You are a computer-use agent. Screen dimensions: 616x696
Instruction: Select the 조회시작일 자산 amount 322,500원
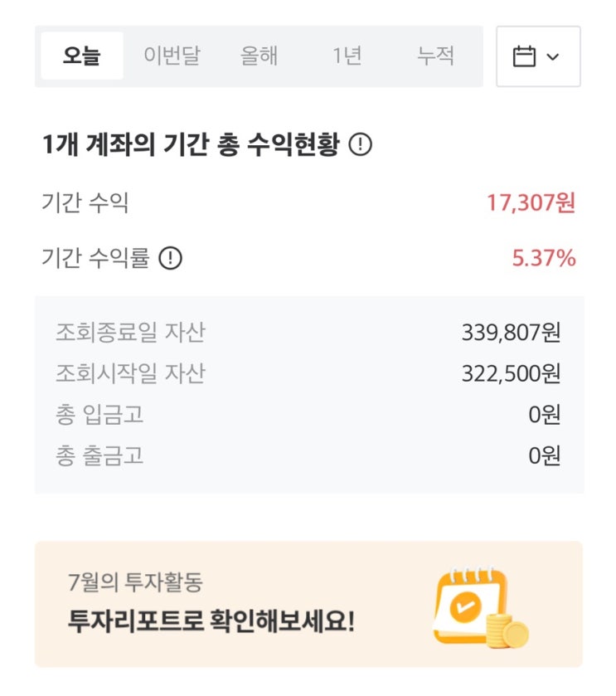tap(511, 373)
